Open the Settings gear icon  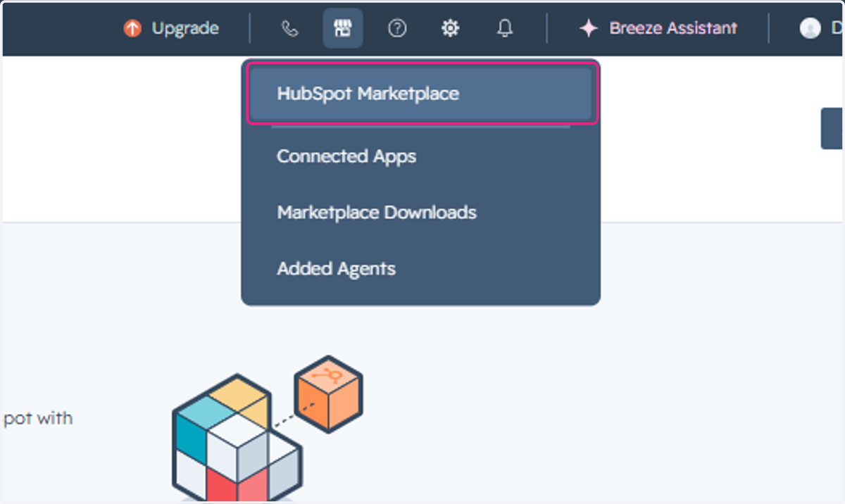click(450, 28)
